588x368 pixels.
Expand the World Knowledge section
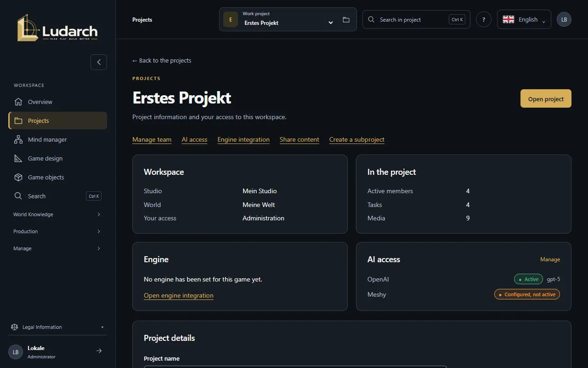tap(58, 214)
